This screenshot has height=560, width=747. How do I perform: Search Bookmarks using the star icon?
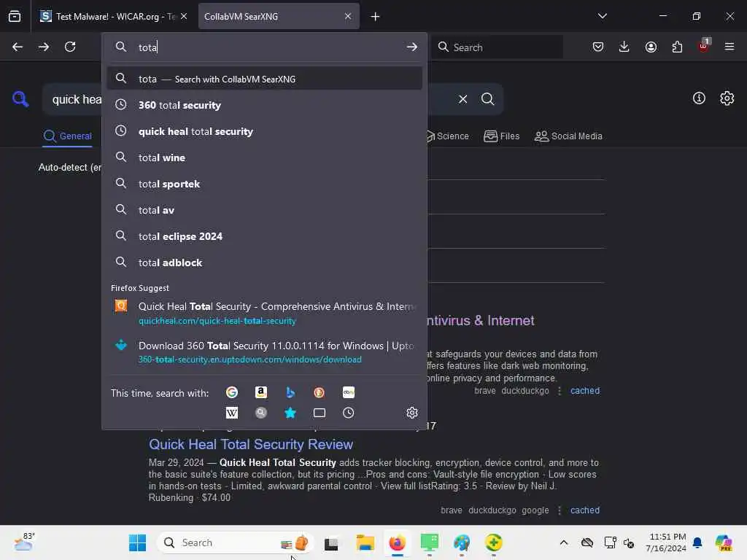pos(290,413)
